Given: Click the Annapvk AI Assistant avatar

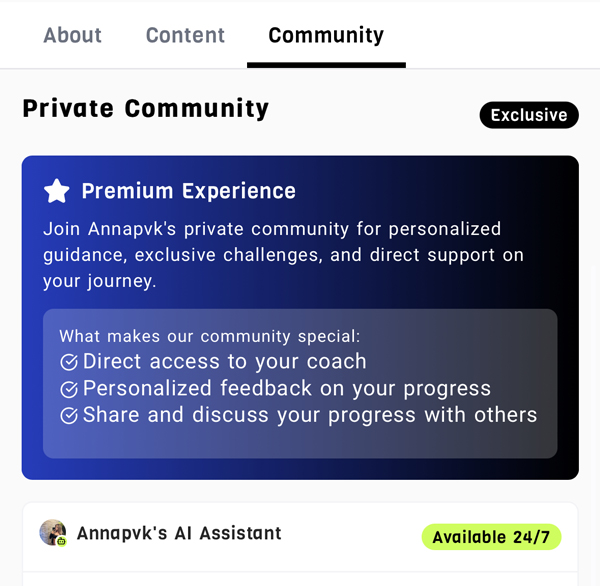Looking at the screenshot, I should point(52,532).
